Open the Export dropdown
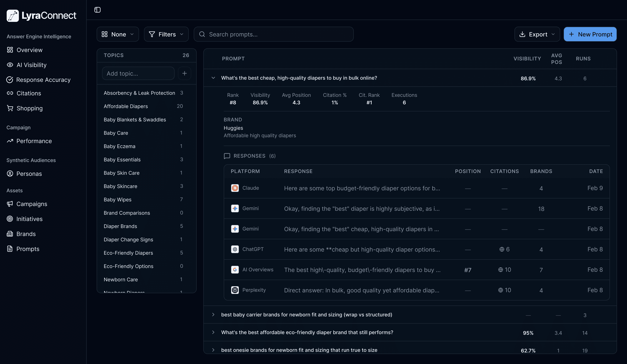Screen dimensions: 627x364 point(537,34)
